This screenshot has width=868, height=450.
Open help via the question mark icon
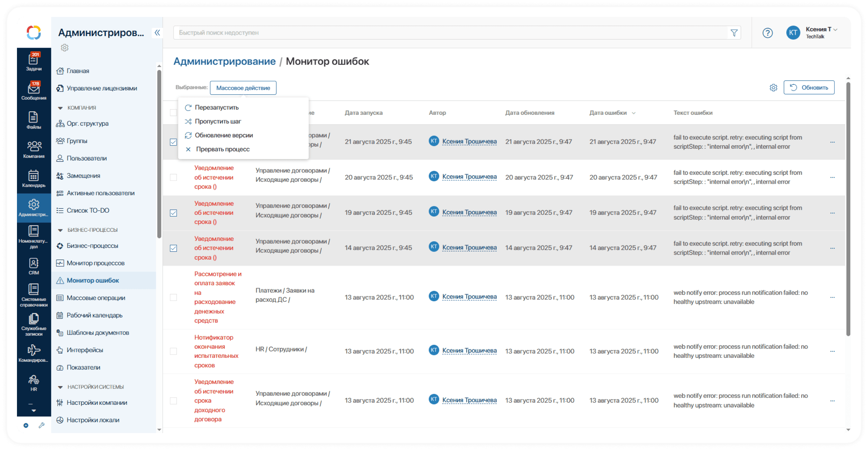click(x=767, y=33)
